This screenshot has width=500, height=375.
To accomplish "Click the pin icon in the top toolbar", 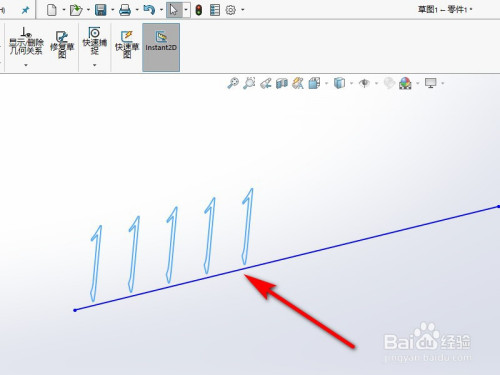I will click(25, 10).
